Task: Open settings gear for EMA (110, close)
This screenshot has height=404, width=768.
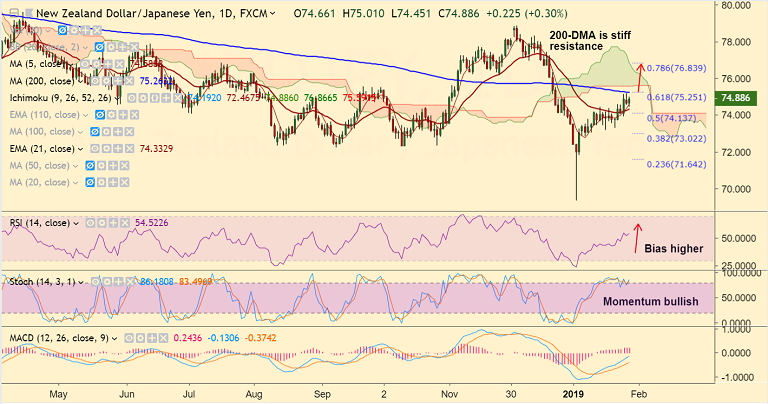Action: [112, 115]
